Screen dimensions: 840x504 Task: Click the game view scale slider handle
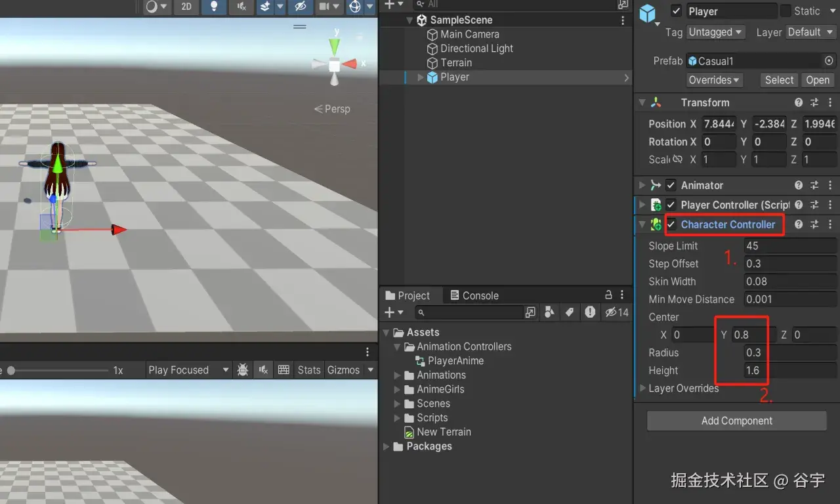tap(11, 371)
